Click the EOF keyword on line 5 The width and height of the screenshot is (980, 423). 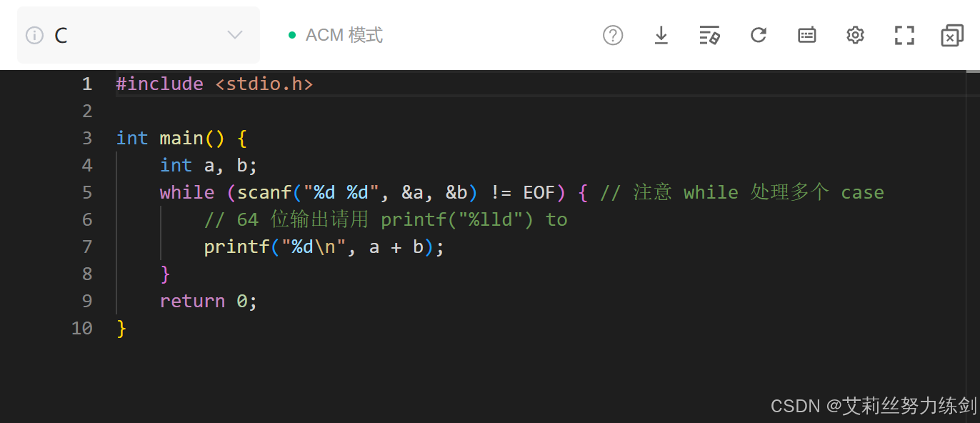pos(539,192)
